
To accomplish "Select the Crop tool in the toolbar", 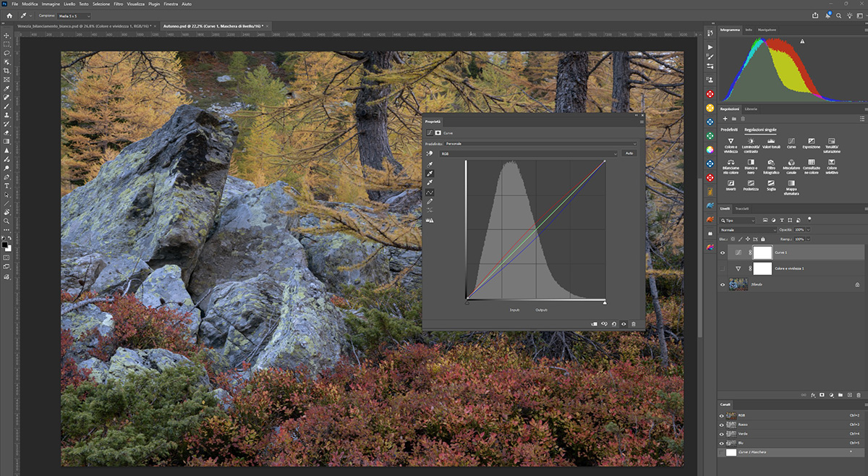I will [7, 71].
